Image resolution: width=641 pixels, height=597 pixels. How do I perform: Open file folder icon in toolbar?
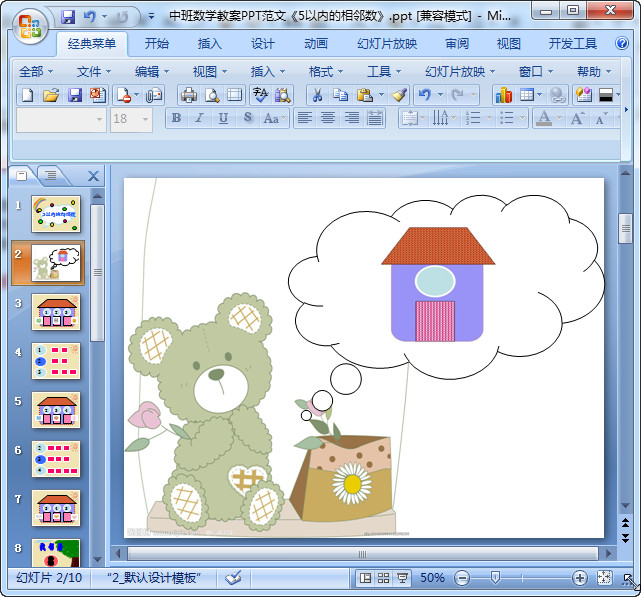(51, 95)
